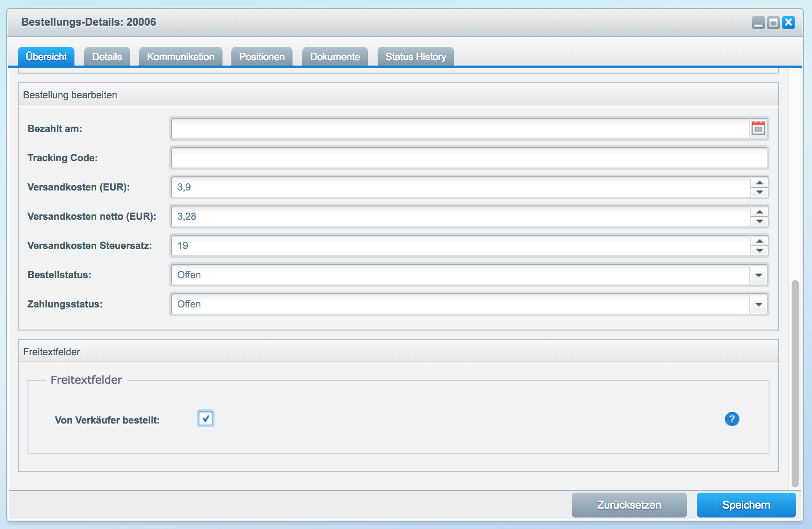Click the Bestellungs-Details: 20006 title
812x529 pixels.
89,22
